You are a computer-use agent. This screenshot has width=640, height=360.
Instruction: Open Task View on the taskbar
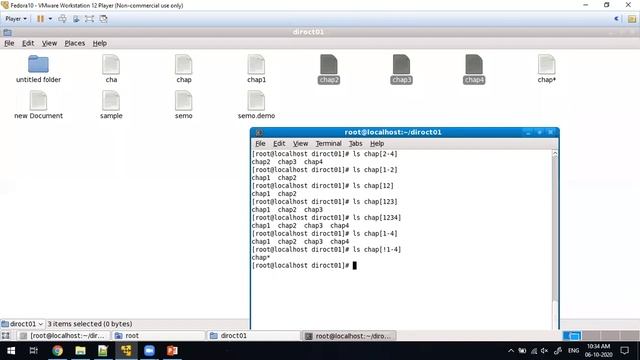coord(34,351)
